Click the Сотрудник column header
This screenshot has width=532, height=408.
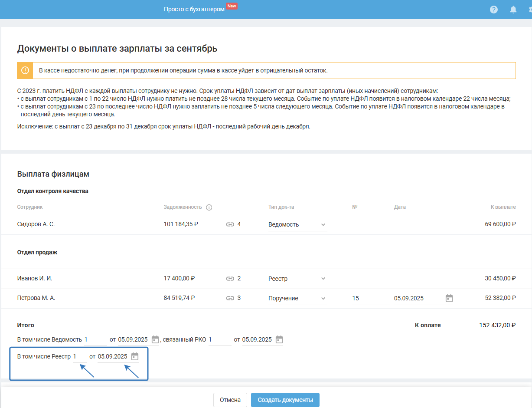[30, 207]
